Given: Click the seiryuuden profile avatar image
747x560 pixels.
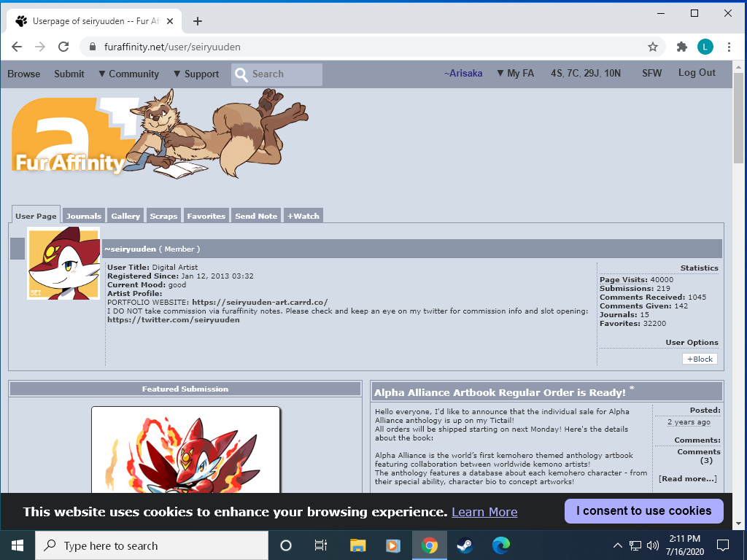Looking at the screenshot, I should 63,263.
